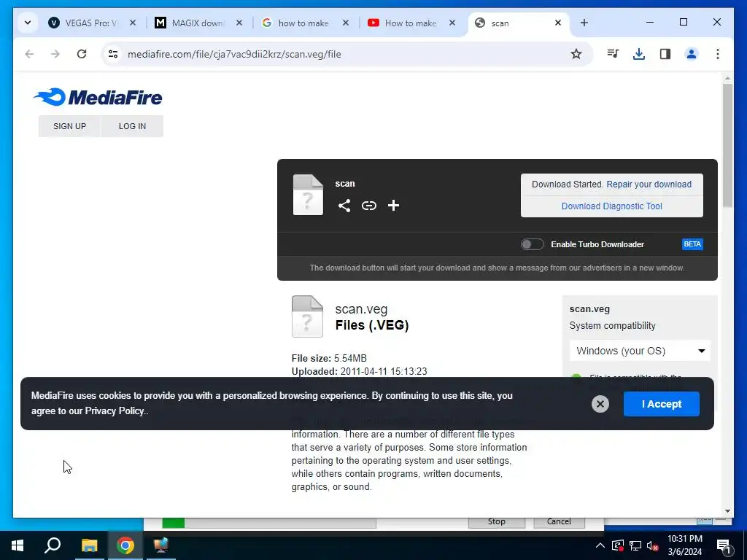Click the page vertical scrollbar
The image size is (747, 560).
[727, 145]
